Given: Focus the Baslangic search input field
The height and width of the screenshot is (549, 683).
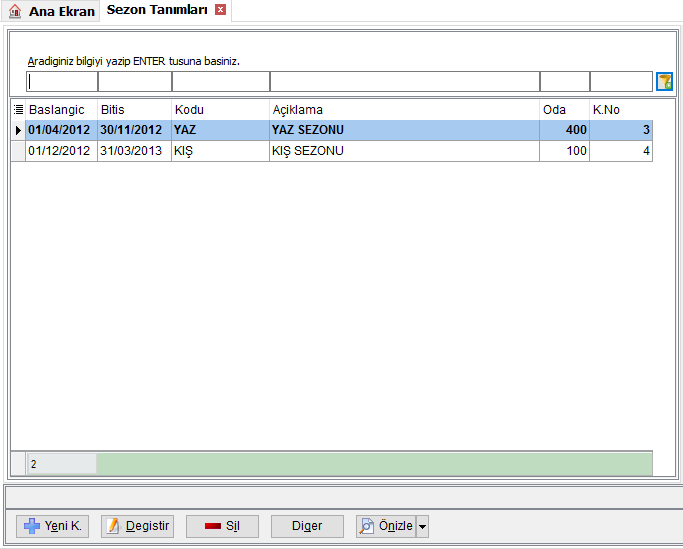Looking at the screenshot, I should pyautogui.click(x=62, y=81).
